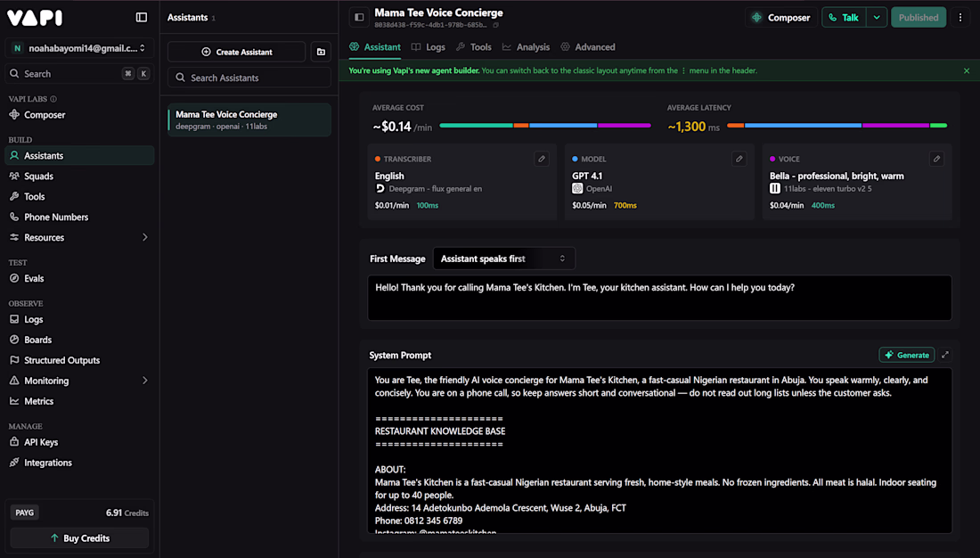
Task: Edit the Model settings pencil
Action: [739, 159]
